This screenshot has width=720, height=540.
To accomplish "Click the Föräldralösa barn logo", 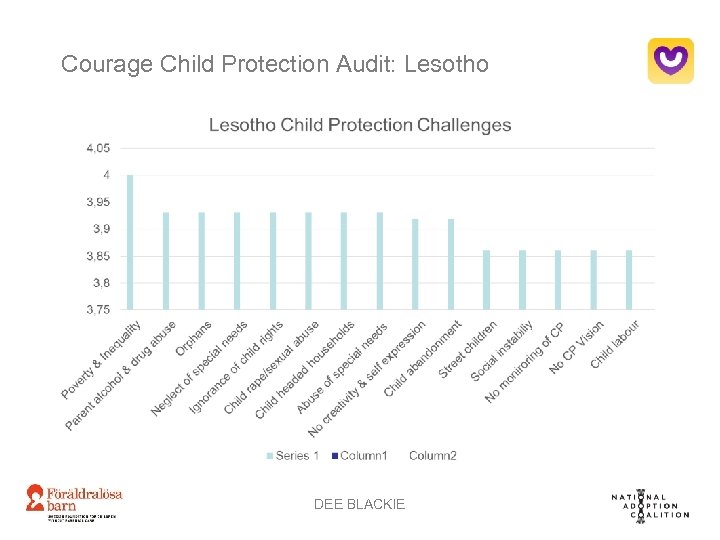I will coord(74,504).
